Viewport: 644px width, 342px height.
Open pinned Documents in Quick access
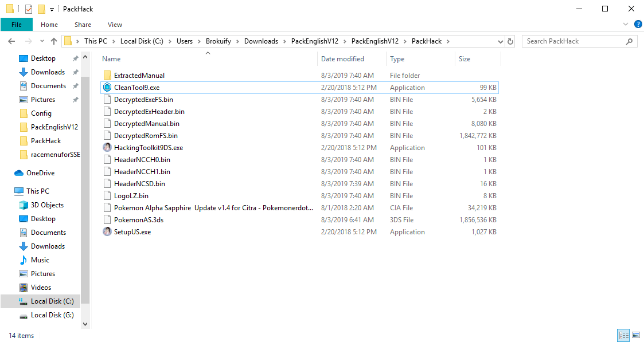pyautogui.click(x=42, y=86)
